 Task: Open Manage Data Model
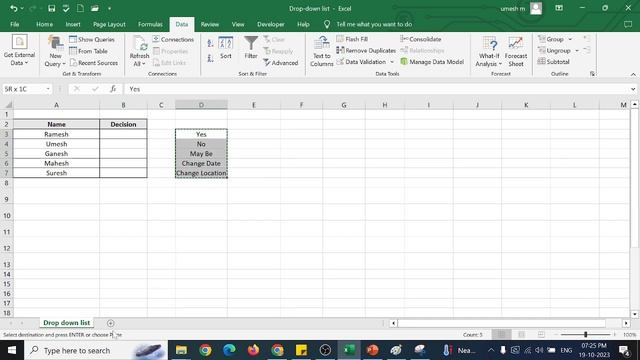[432, 62]
